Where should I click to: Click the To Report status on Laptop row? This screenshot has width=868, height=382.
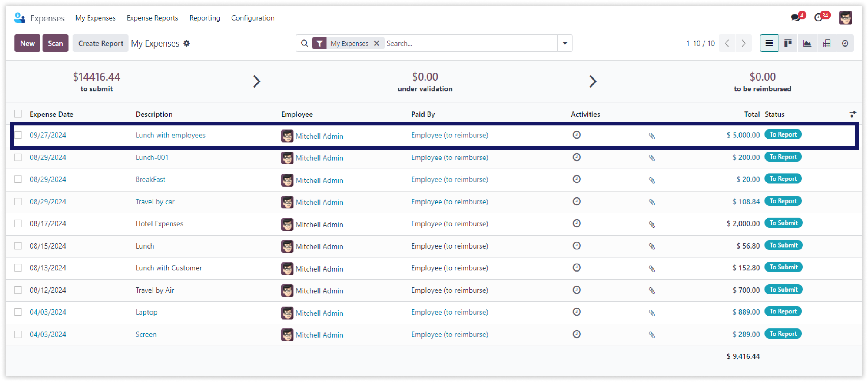tap(783, 312)
